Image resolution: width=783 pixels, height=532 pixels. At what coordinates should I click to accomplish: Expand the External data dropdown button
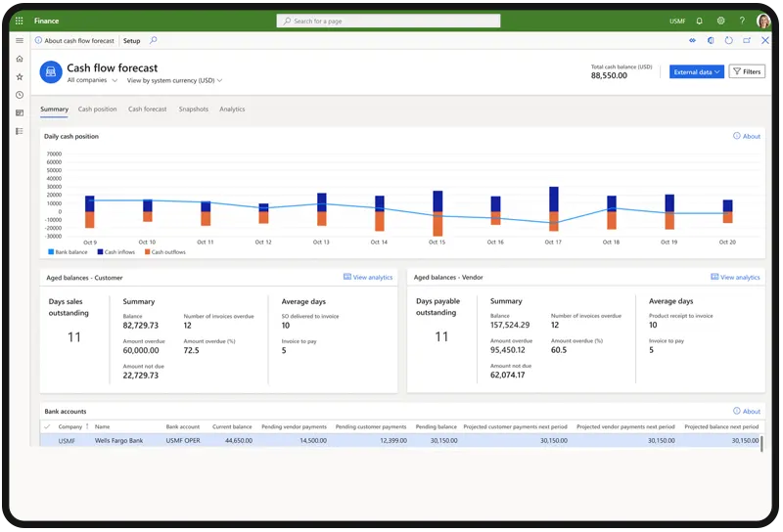(697, 71)
